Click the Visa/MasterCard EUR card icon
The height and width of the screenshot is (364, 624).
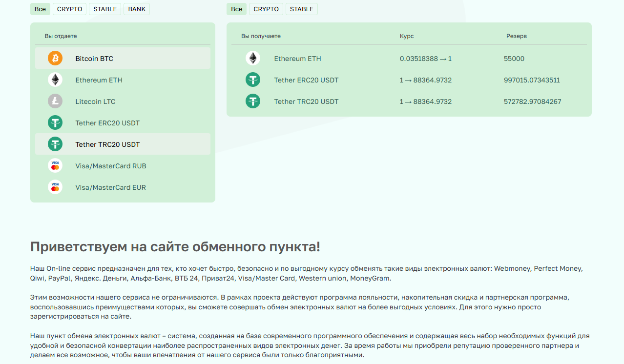[55, 187]
